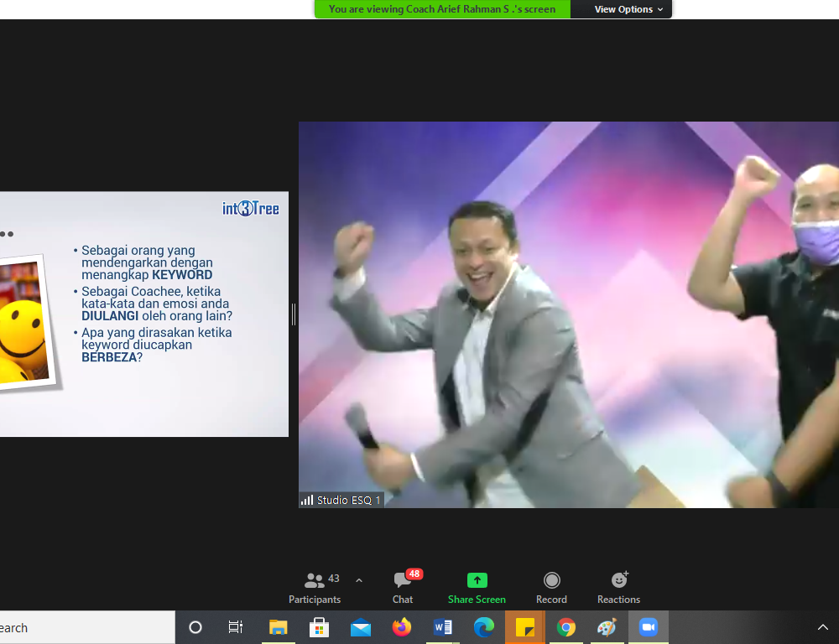
Task: Click the green Share Screen button
Action: pos(477,587)
